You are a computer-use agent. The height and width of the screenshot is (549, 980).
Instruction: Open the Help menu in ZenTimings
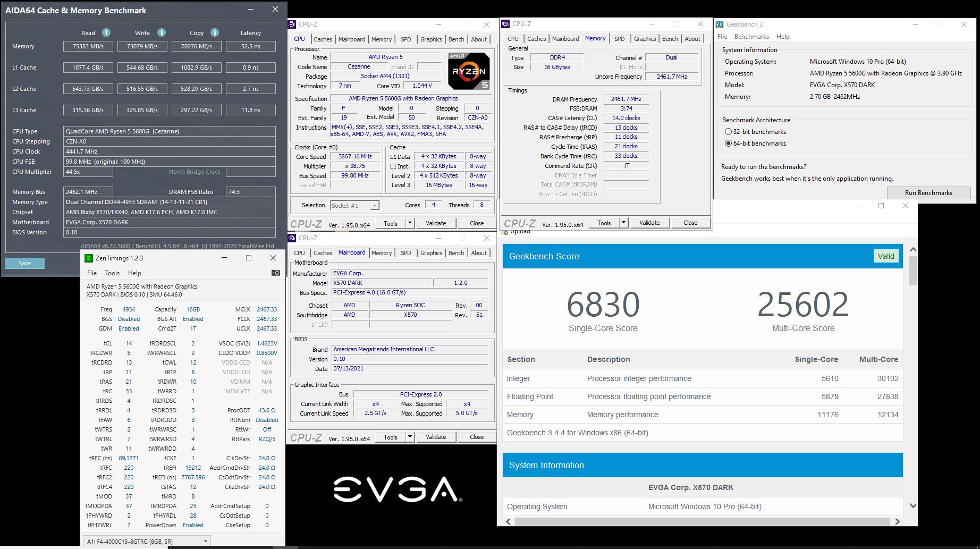point(134,273)
